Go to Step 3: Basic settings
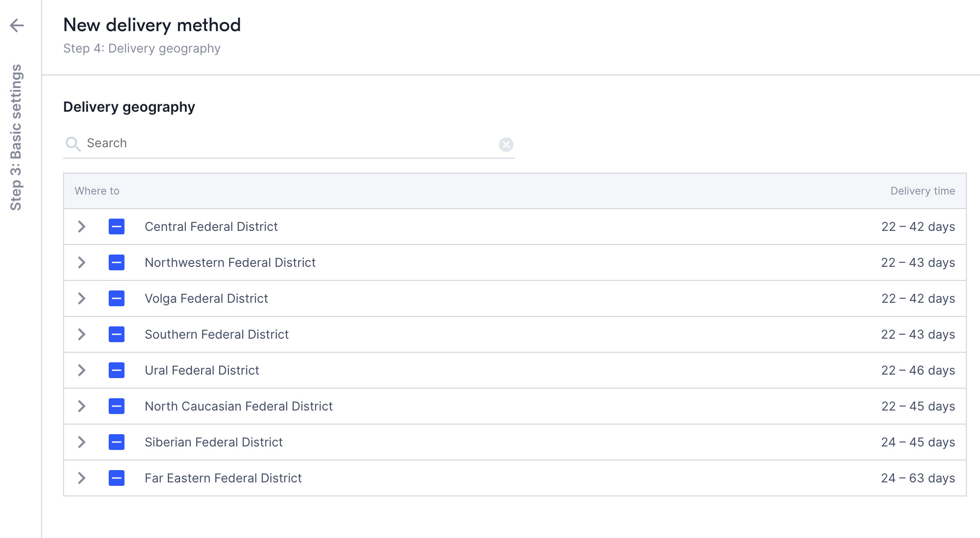 click(16, 138)
